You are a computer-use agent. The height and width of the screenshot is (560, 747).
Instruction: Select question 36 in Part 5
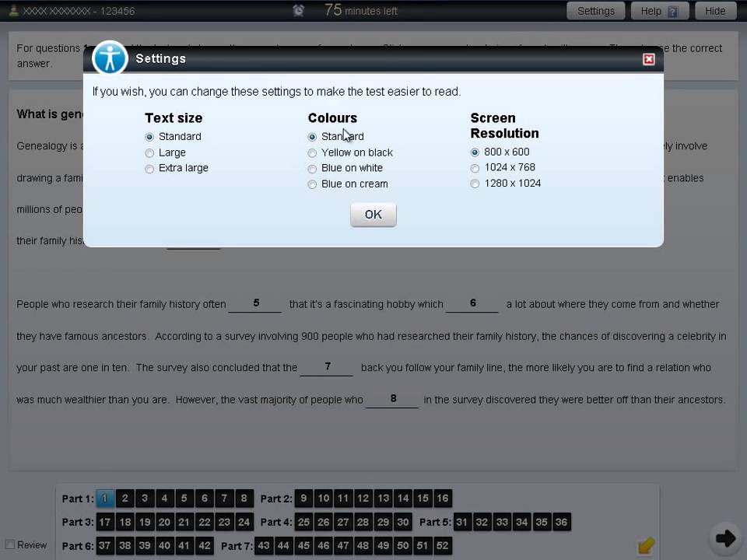click(561, 523)
